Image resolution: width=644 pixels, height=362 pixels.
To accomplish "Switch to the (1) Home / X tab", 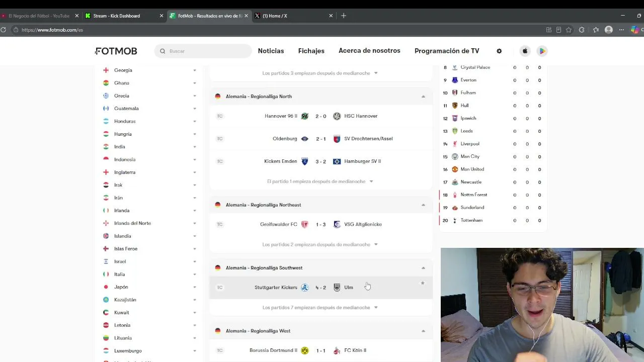I will pos(294,16).
